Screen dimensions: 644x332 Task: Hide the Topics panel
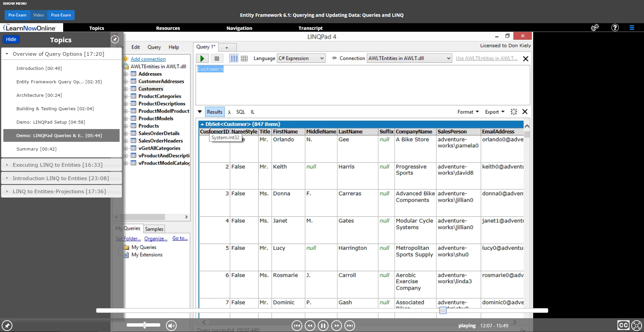(11, 39)
